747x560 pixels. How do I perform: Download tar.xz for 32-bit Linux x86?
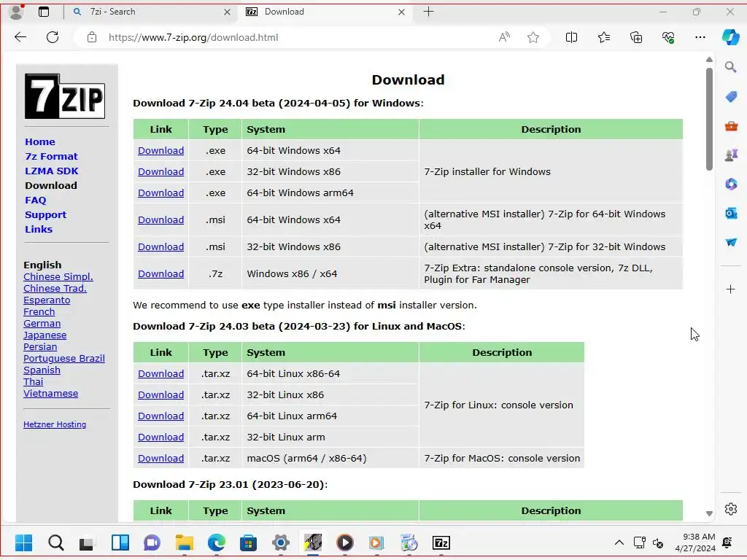160,394
